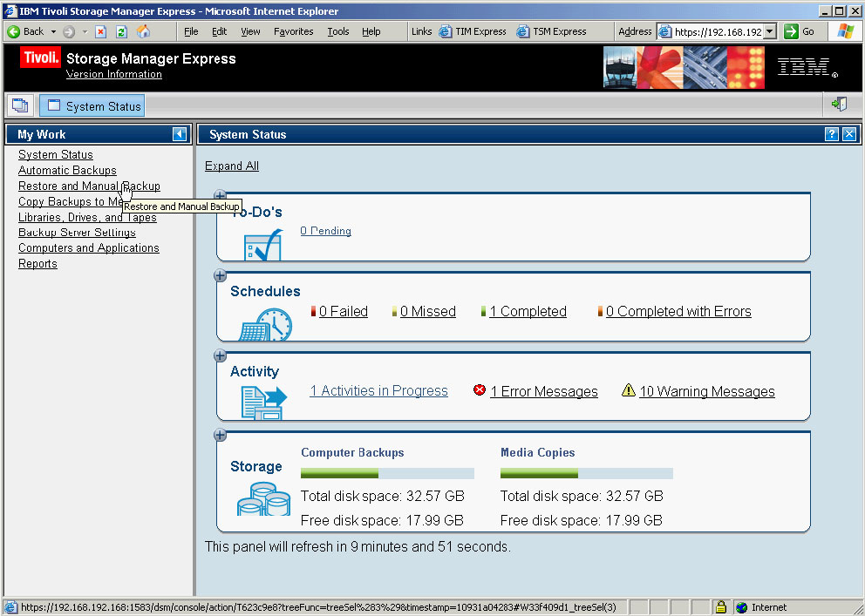This screenshot has width=865, height=616.
Task: Expand the Schedules section plus icon
Action: coord(220,275)
